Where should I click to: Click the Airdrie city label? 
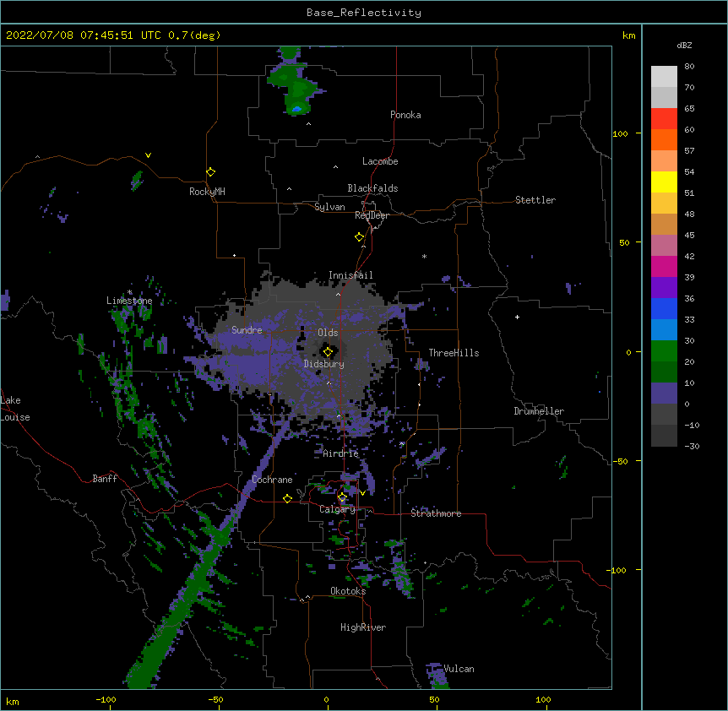tap(341, 453)
